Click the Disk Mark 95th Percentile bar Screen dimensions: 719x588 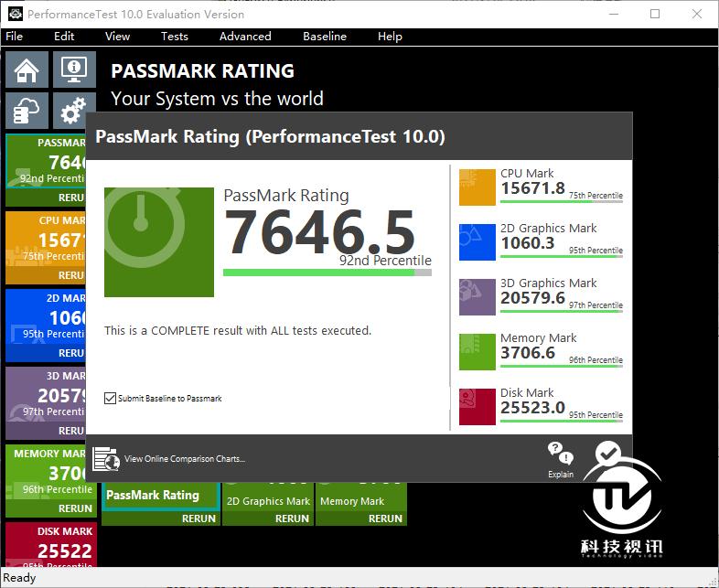tap(562, 421)
